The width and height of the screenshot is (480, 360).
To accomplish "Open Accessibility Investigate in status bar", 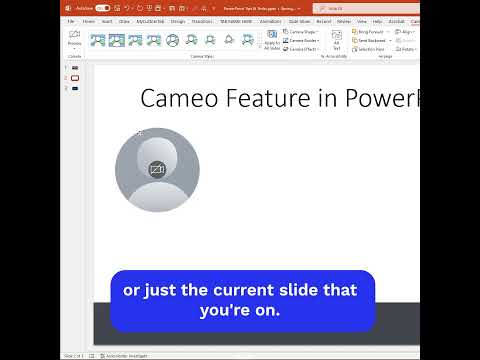I will tap(124, 356).
